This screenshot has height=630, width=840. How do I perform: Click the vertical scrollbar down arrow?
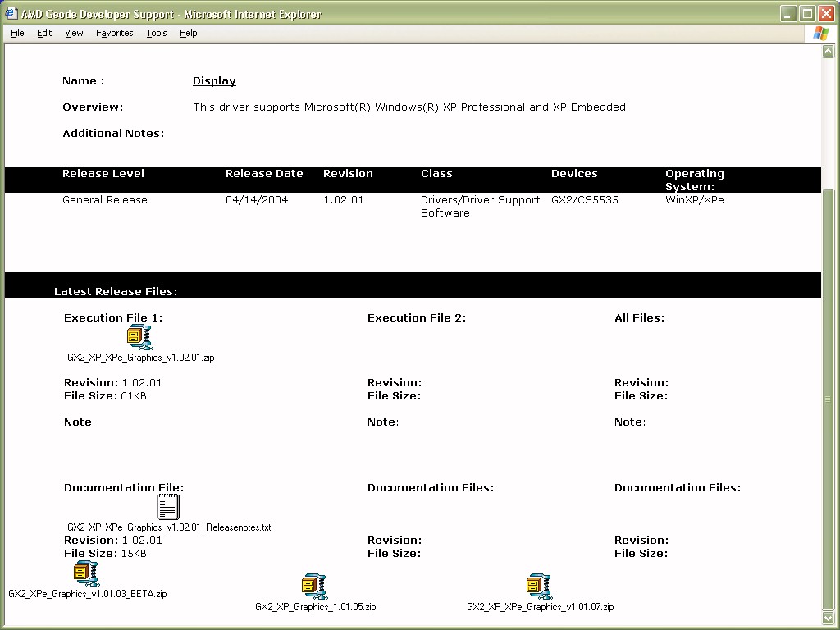click(829, 617)
